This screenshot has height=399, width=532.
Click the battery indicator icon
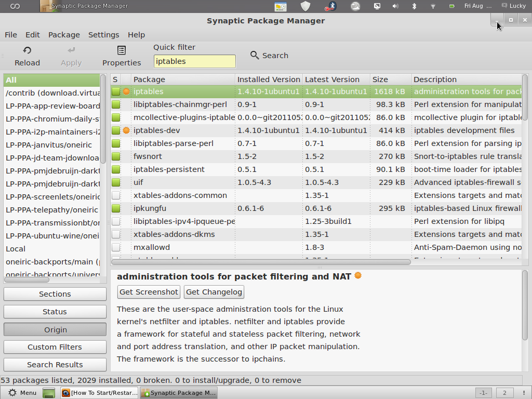coord(451,6)
